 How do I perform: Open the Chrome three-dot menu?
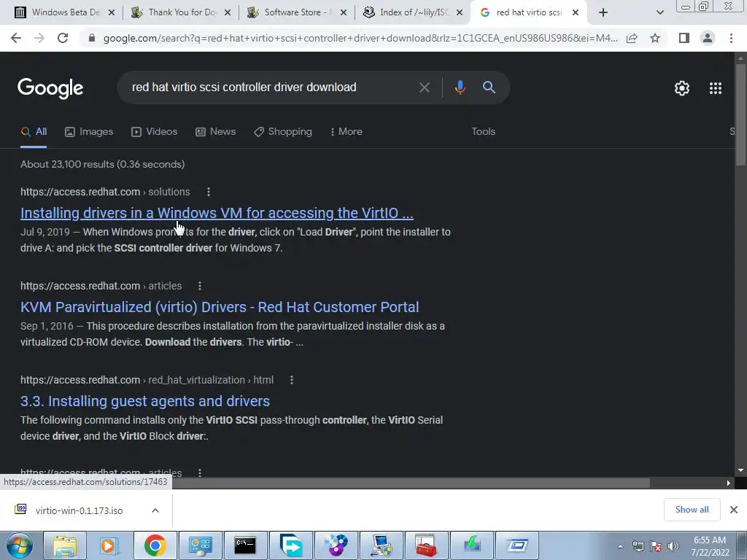click(x=731, y=38)
